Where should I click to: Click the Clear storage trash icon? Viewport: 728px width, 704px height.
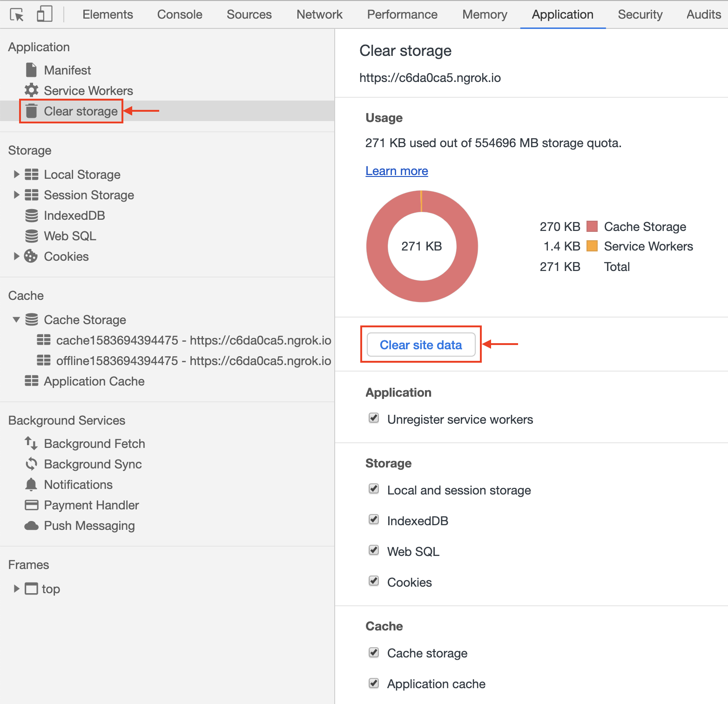31,111
